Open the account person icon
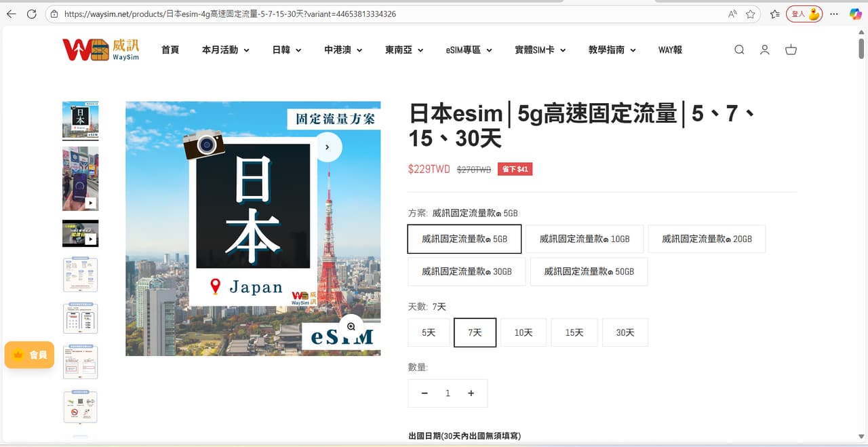868x447 pixels. point(765,50)
